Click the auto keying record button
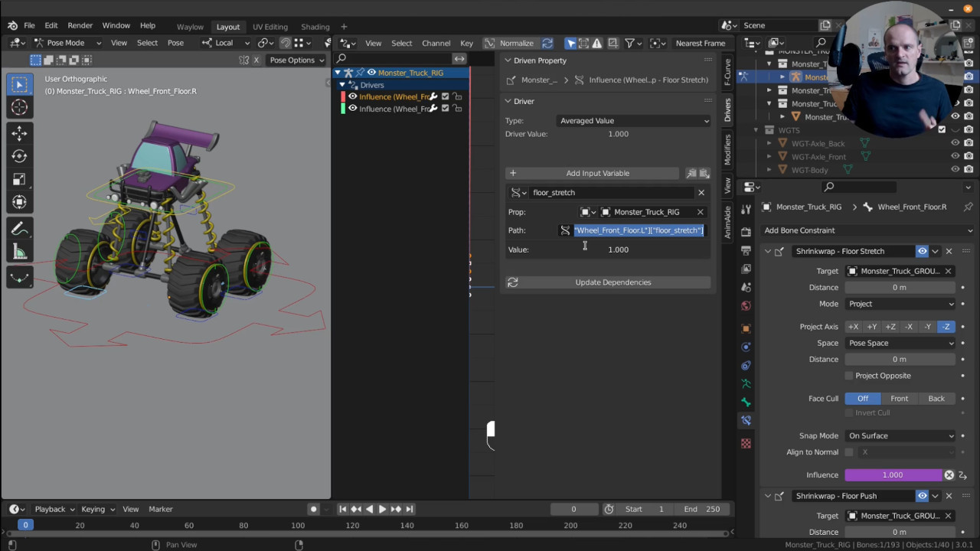Image resolution: width=980 pixels, height=551 pixels. (x=313, y=509)
